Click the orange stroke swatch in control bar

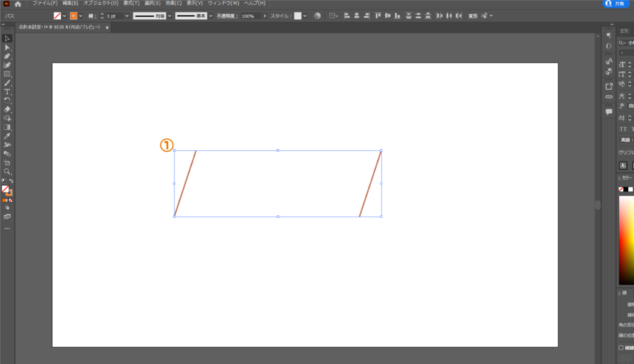click(x=74, y=15)
